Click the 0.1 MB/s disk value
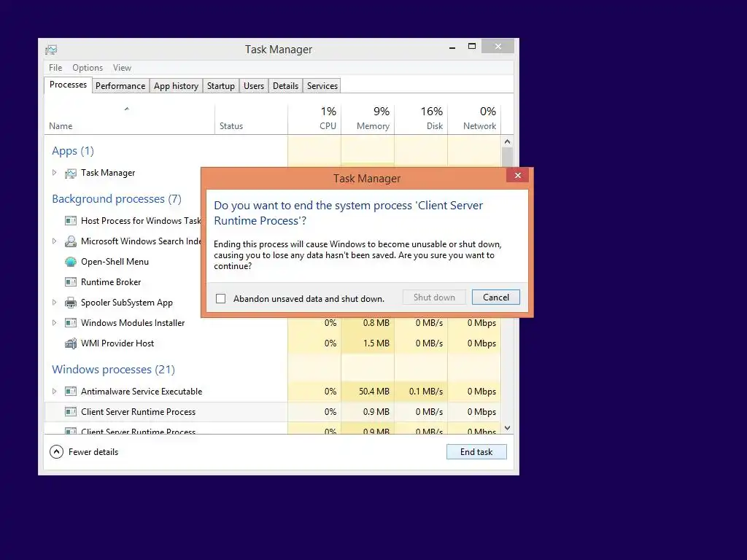Viewport: 747px width, 560px height. [x=426, y=392]
